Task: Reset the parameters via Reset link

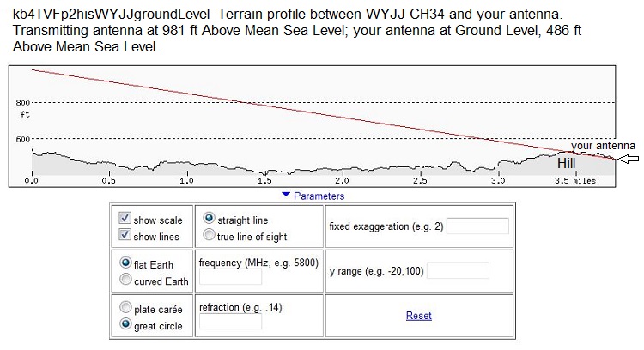Action: [x=419, y=316]
